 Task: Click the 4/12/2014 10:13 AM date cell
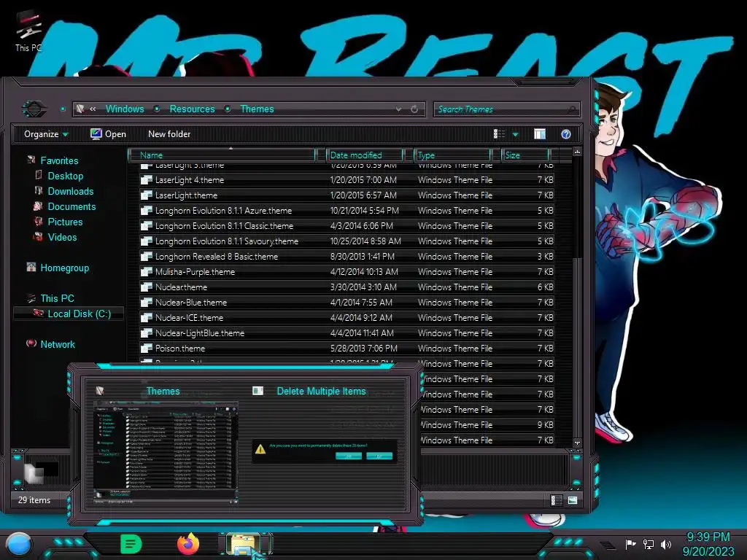coord(364,272)
